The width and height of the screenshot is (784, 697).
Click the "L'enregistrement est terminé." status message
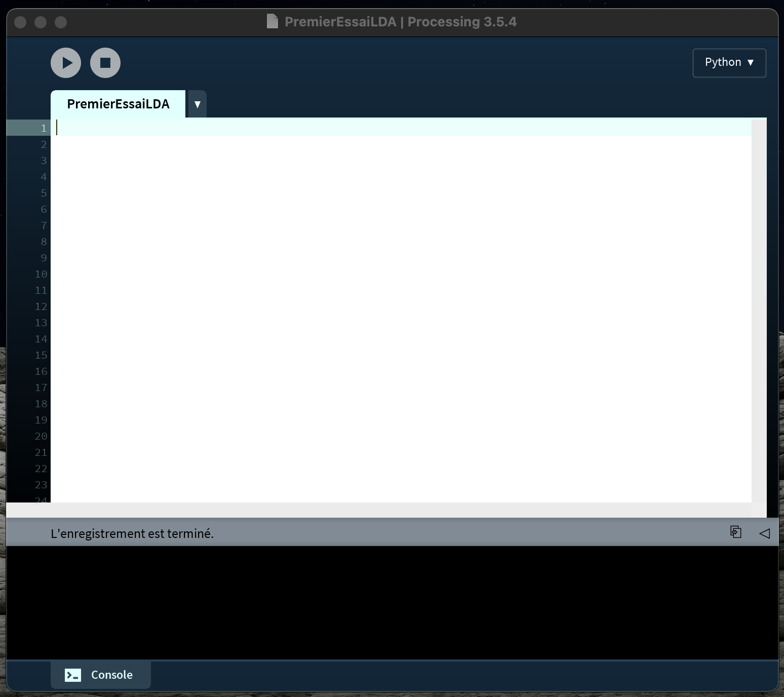point(132,533)
